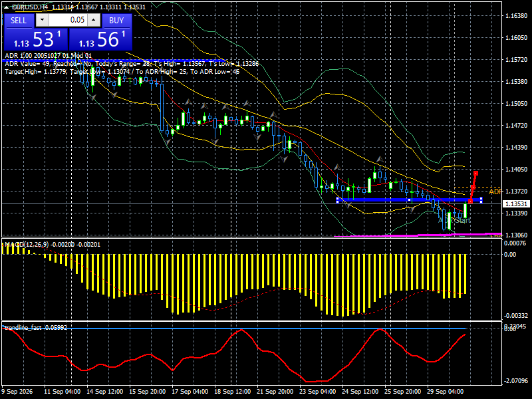Click the buy price 1.13 56 tile

coord(100,39)
